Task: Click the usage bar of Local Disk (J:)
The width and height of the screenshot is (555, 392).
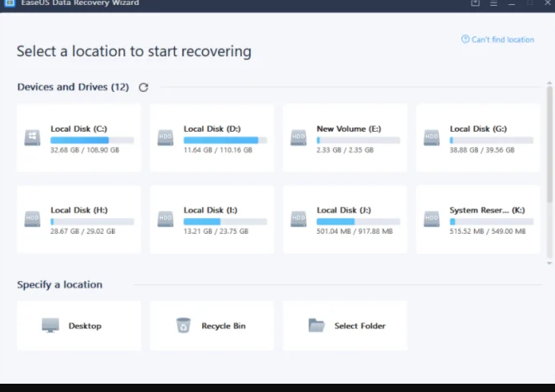Action: (358, 221)
